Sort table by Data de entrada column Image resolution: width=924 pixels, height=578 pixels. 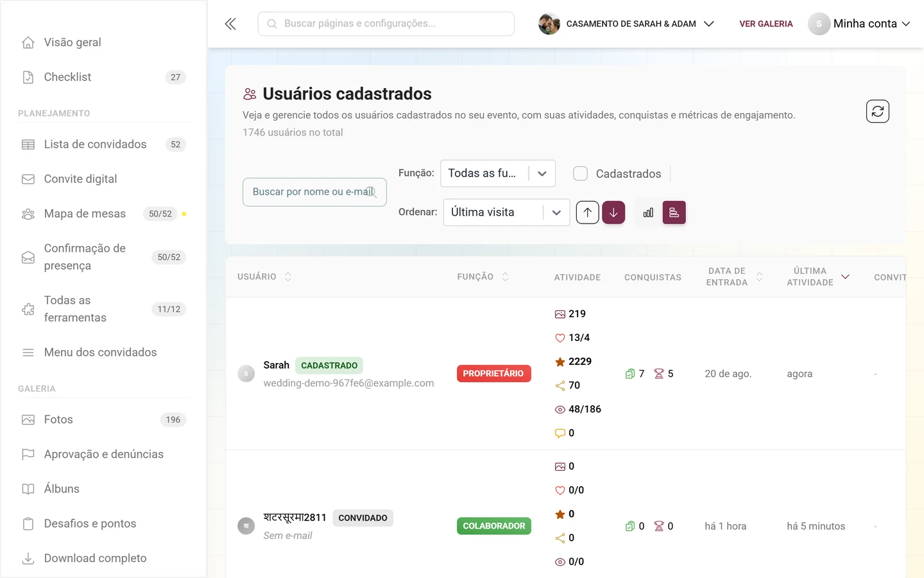click(734, 277)
